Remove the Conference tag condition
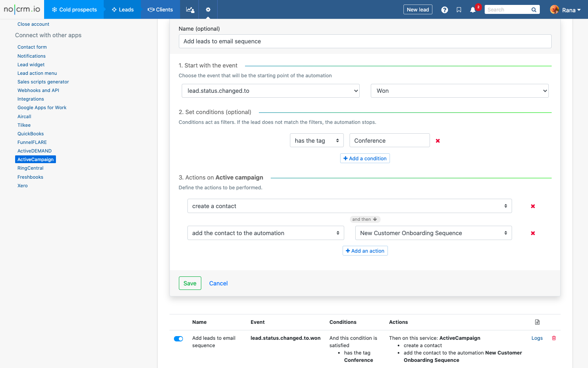This screenshot has width=588, height=368. pos(438,141)
